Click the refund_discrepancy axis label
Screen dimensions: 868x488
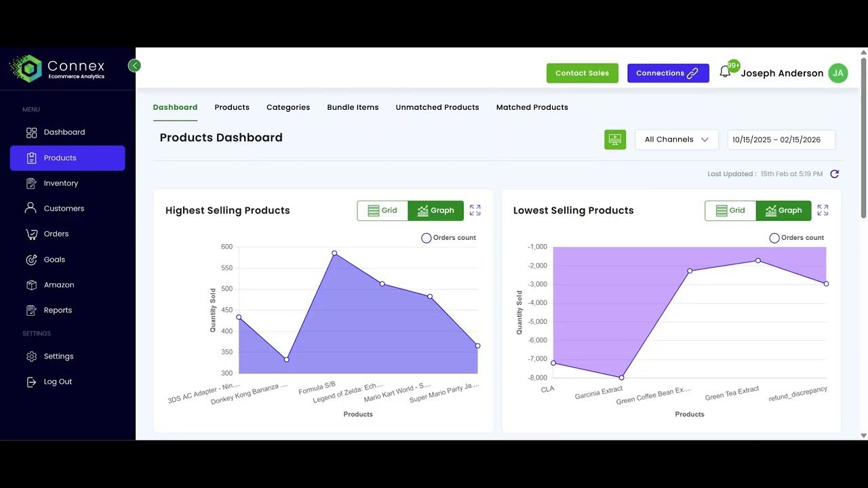coord(798,394)
